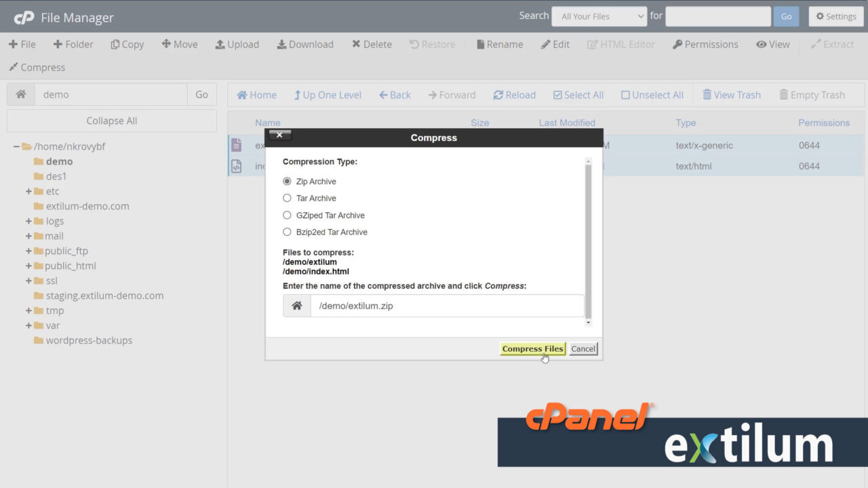The image size is (868, 488).
Task: Click the Move file tool
Action: pos(179,44)
